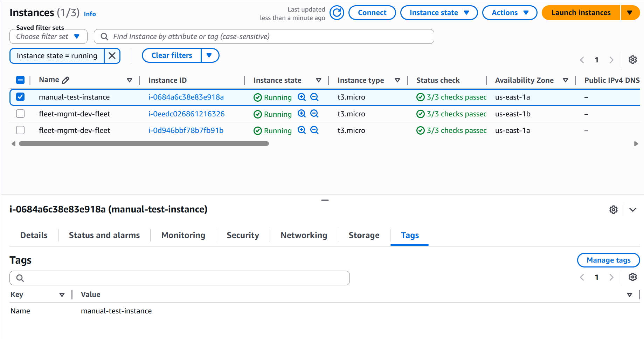Viewport: 644px width, 339px height.
Task: Uncheck manual-test-instance checkbox
Action: pyautogui.click(x=20, y=97)
